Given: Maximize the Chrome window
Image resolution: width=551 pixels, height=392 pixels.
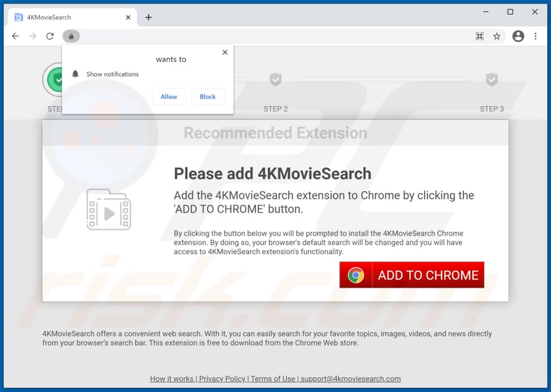Looking at the screenshot, I should [511, 12].
